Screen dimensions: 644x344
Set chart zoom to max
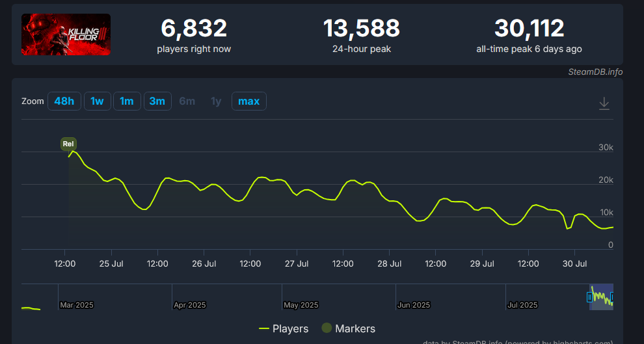click(249, 101)
